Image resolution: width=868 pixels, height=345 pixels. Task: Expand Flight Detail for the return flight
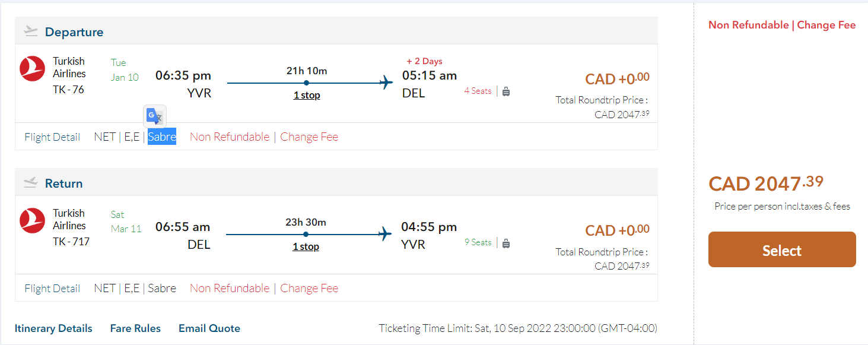[x=52, y=289]
